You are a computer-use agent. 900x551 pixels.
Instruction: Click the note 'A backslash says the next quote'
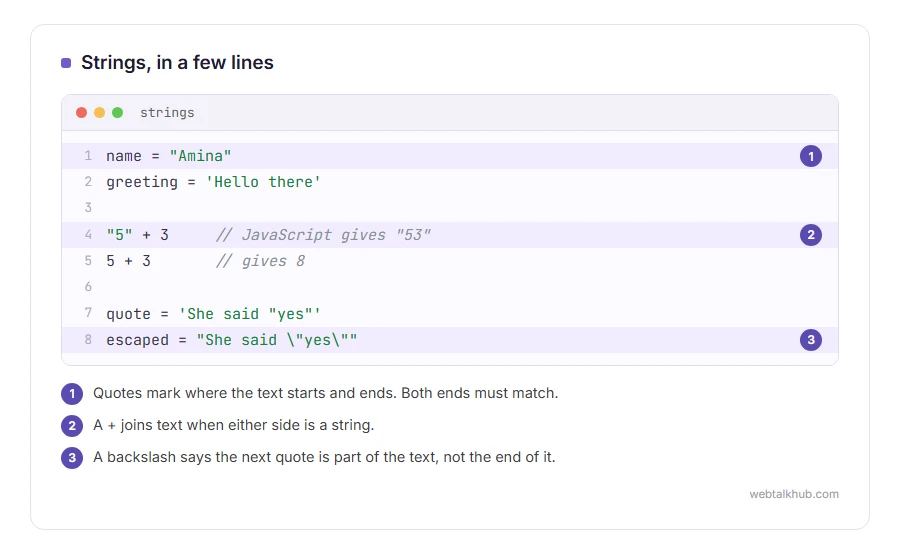tap(324, 457)
